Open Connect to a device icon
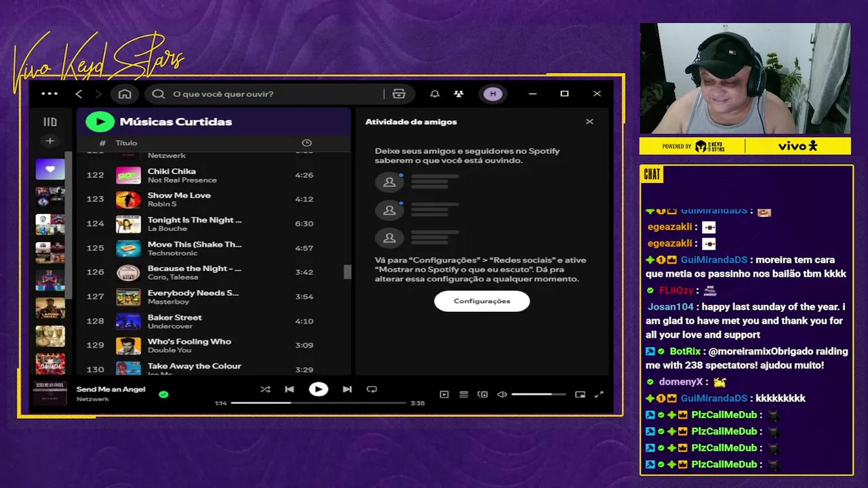Image resolution: width=868 pixels, height=488 pixels. pos(483,394)
